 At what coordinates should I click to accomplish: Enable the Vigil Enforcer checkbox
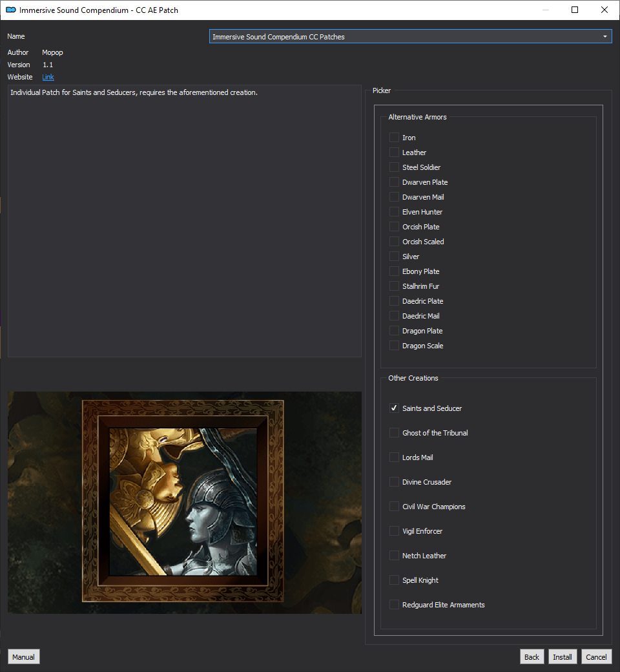coord(394,531)
